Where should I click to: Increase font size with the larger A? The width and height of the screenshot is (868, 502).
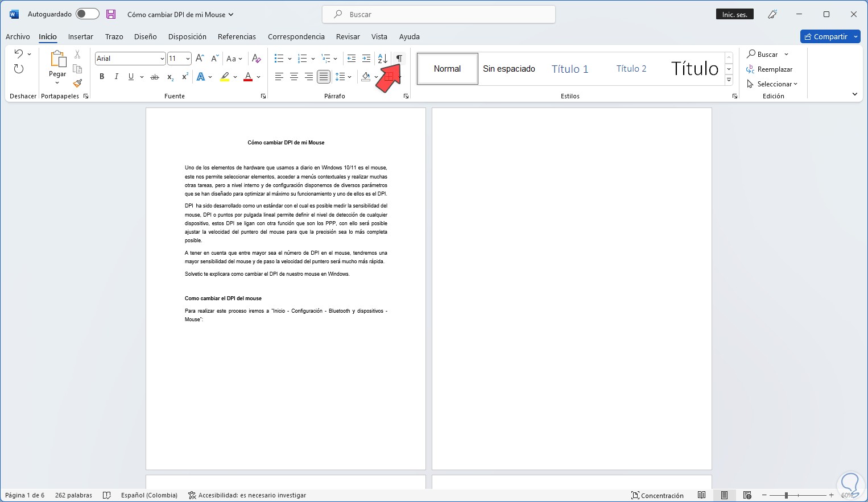coord(200,59)
